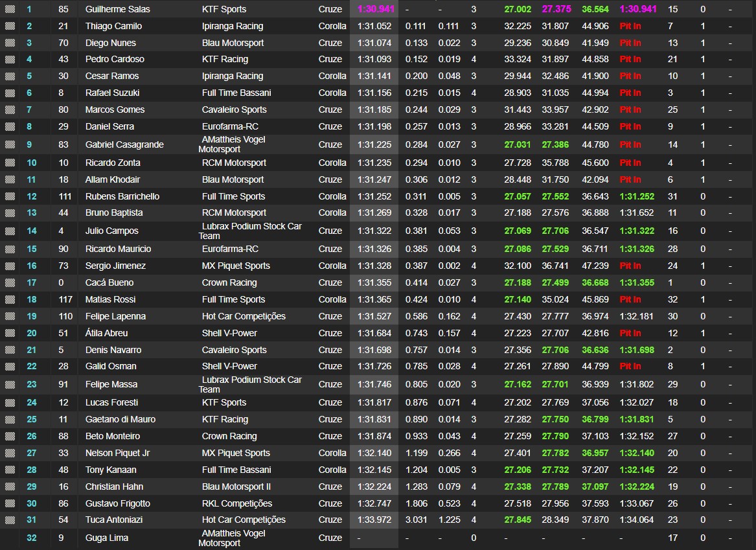Select the driver name Guga Lima

(x=107, y=538)
